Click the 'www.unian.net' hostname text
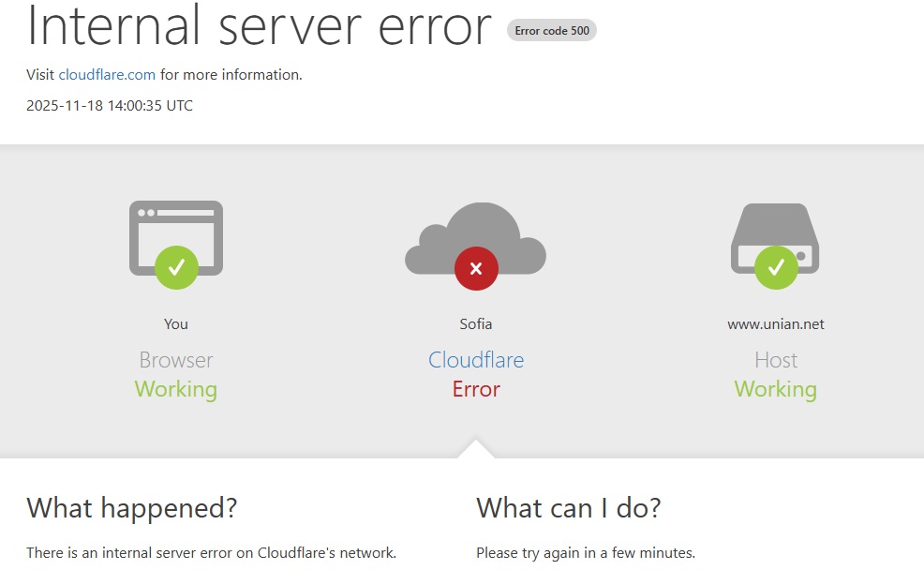This screenshot has width=924, height=585. click(775, 323)
